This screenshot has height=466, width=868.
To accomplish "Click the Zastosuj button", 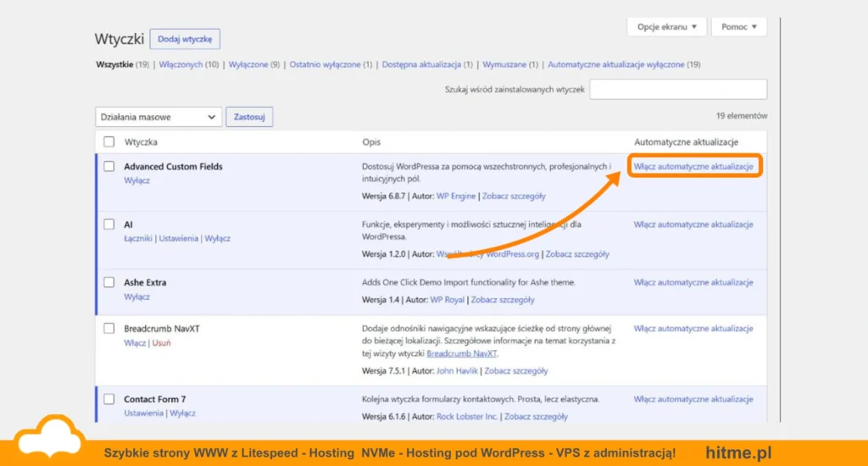I will [x=249, y=117].
